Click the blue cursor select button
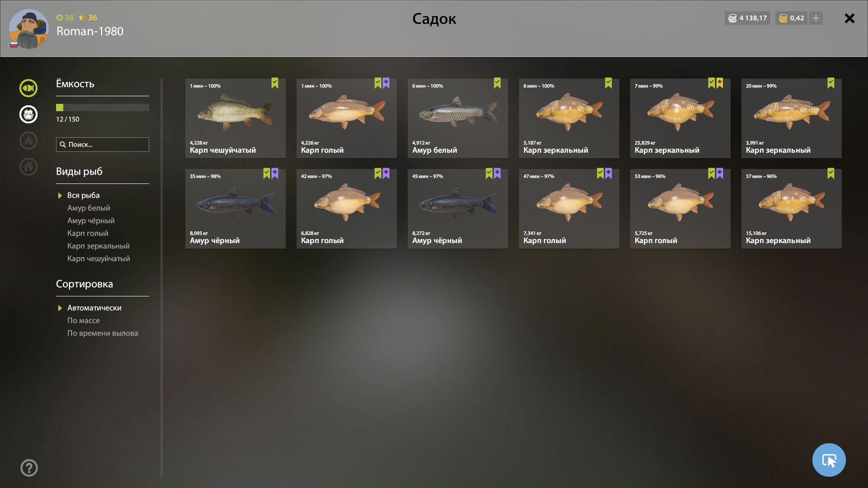Screen dimensions: 868x488 pos(829,460)
